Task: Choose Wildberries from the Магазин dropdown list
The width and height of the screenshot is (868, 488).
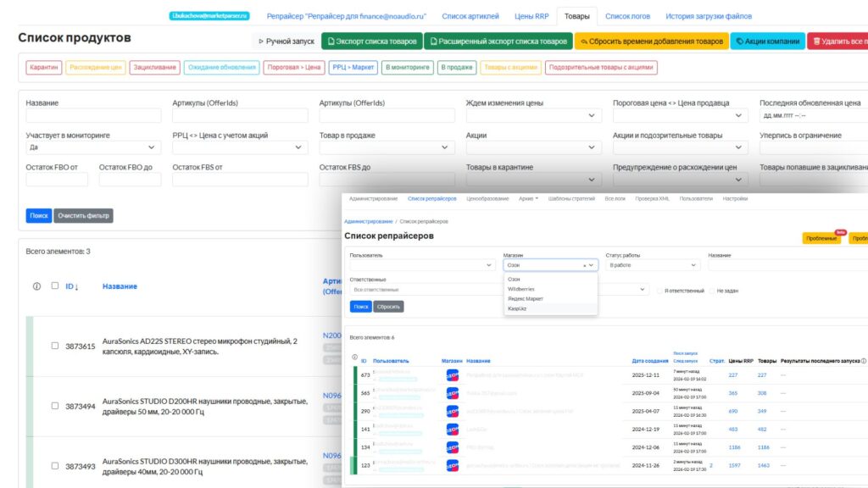Action: [521, 289]
